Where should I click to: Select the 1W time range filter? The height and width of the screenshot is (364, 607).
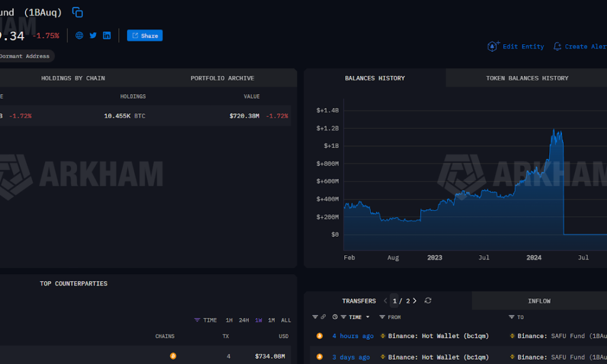click(257, 320)
